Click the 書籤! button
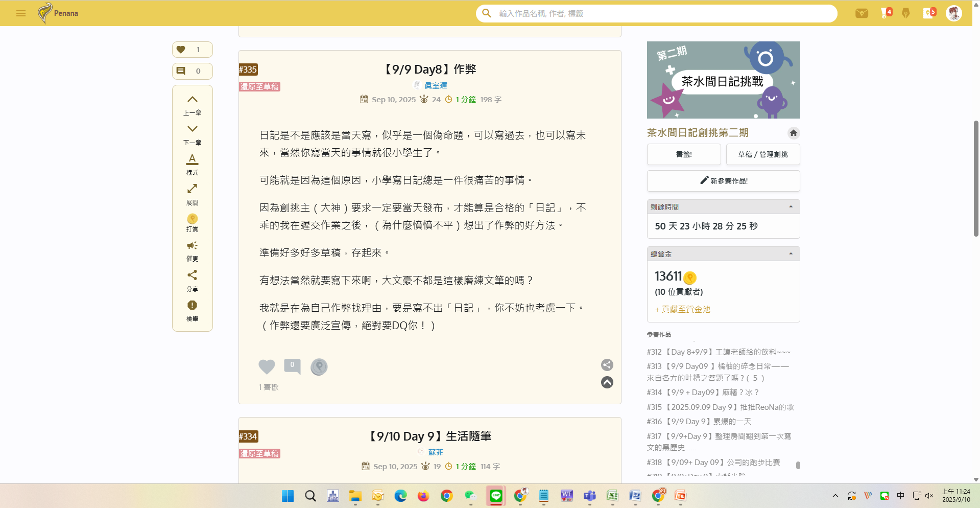This screenshot has height=508, width=980. 684,154
